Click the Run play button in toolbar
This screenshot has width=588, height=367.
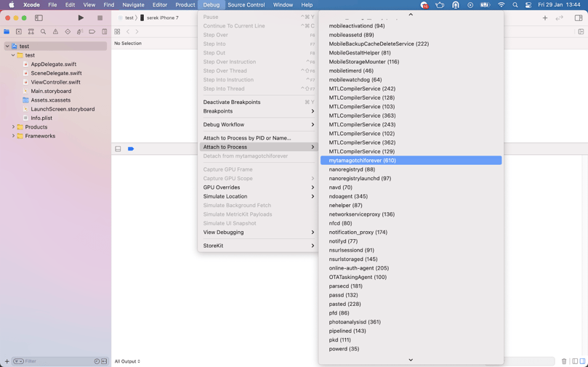[x=81, y=17]
